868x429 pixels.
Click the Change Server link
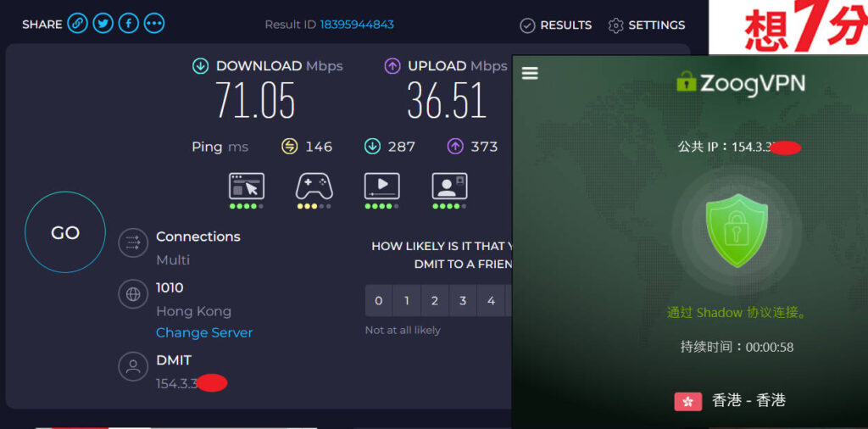tap(204, 332)
